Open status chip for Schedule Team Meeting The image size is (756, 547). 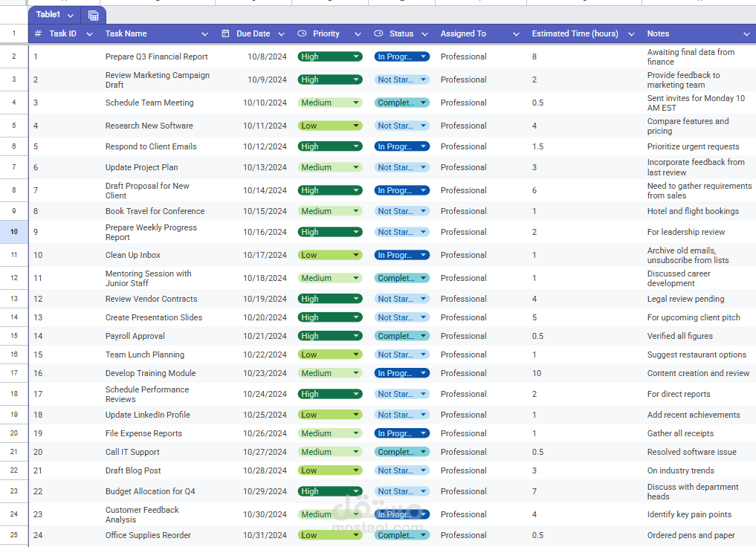[x=401, y=103]
